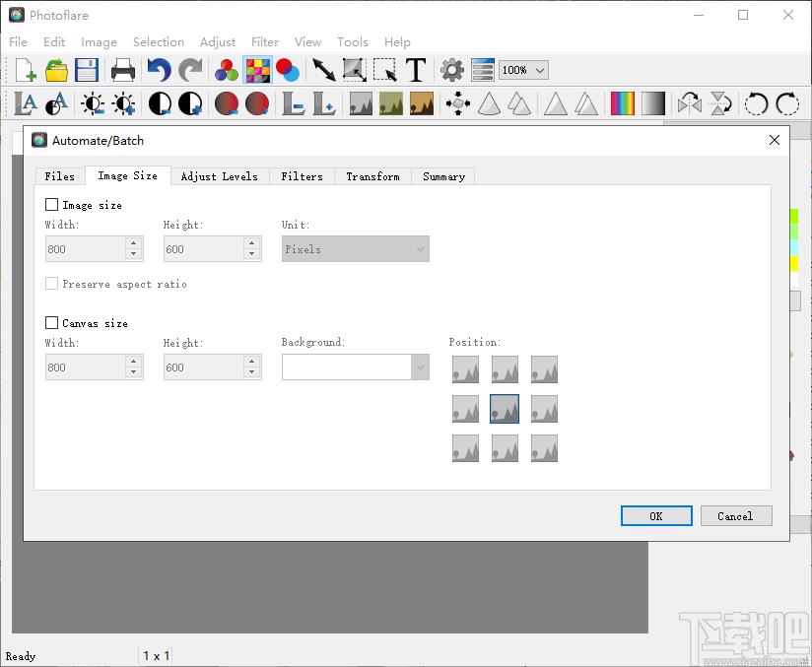Image resolution: width=812 pixels, height=667 pixels.
Task: Open the Unit Pixels dropdown
Action: pos(355,249)
